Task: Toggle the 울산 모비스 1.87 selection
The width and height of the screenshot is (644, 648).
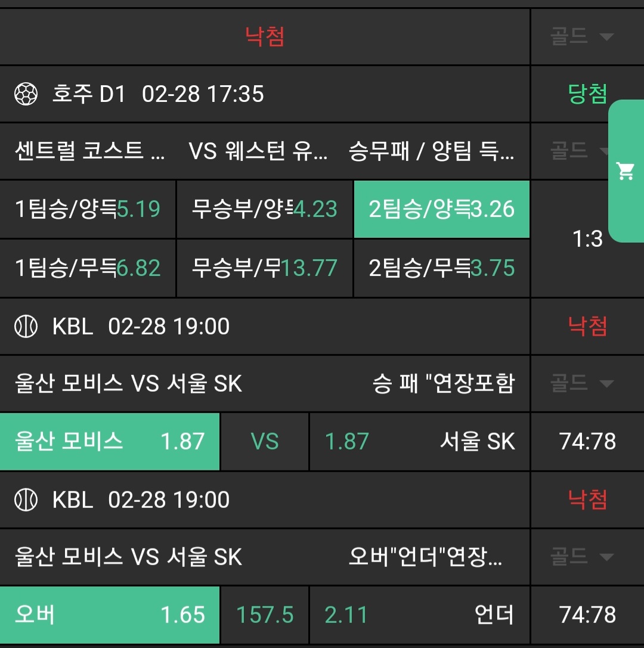Action: [110, 442]
